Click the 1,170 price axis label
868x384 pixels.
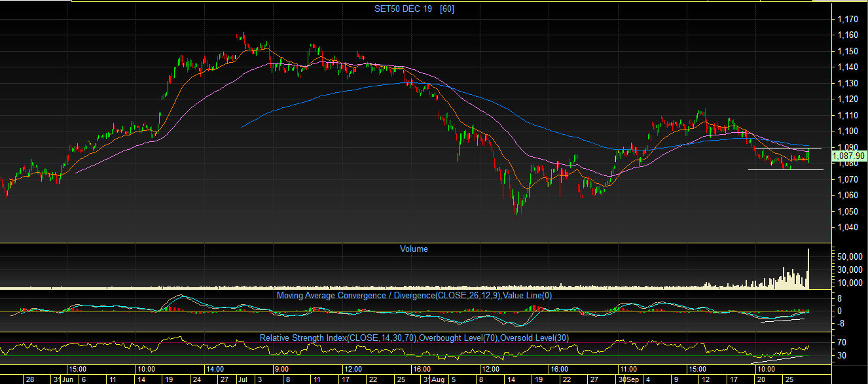pos(848,19)
